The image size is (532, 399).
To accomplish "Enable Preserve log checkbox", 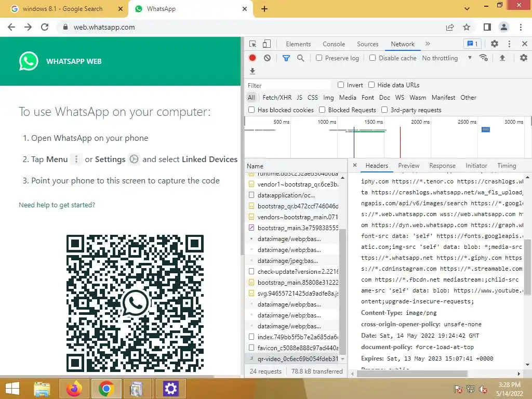I will point(319,58).
